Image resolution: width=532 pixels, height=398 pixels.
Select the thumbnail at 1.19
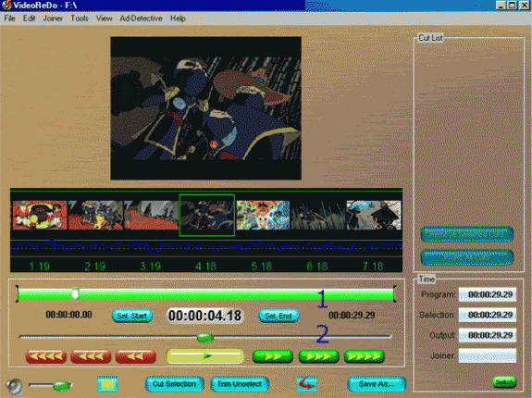tap(40, 215)
